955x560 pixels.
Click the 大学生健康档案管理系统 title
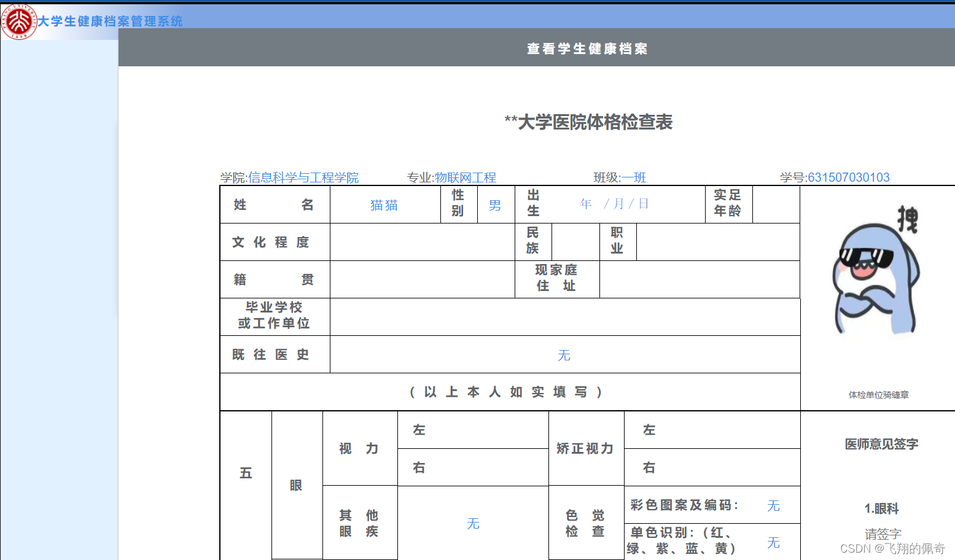coord(110,21)
